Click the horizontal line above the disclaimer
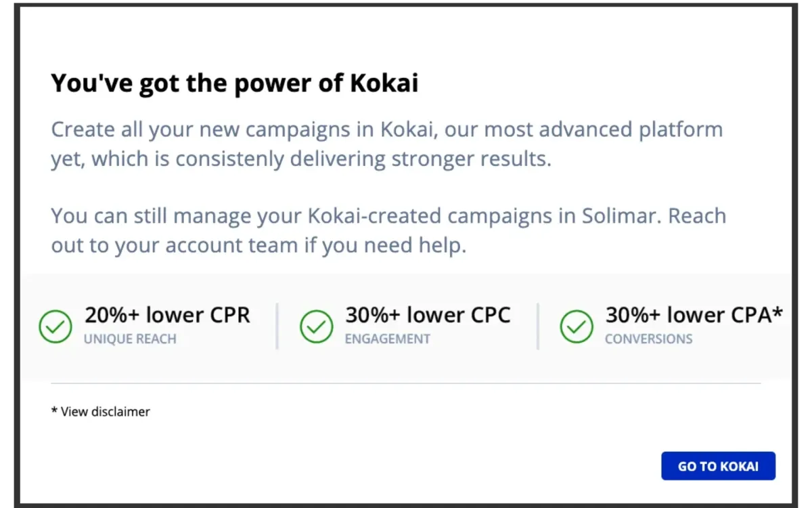Screen dimensions: 812x508 point(406,383)
